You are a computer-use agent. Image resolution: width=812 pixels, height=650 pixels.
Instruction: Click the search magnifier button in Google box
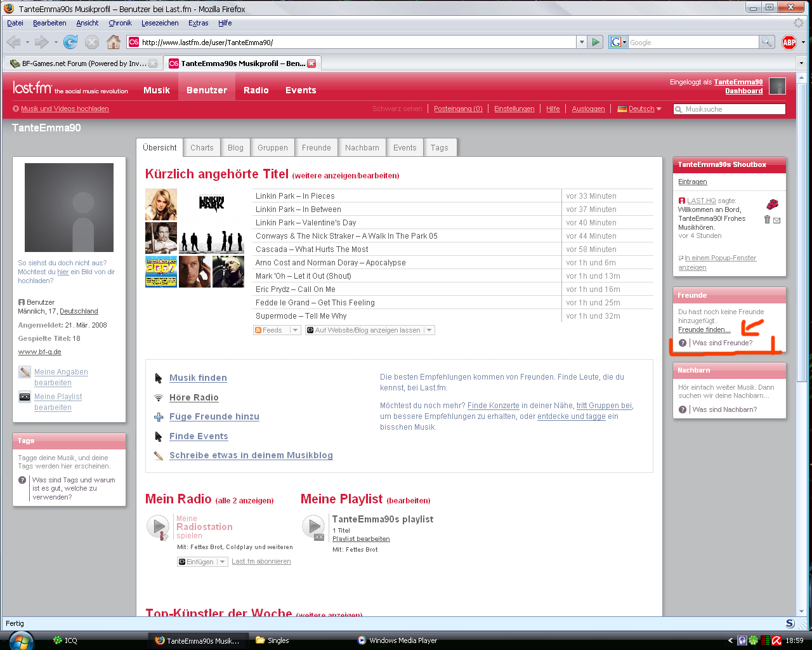(766, 43)
